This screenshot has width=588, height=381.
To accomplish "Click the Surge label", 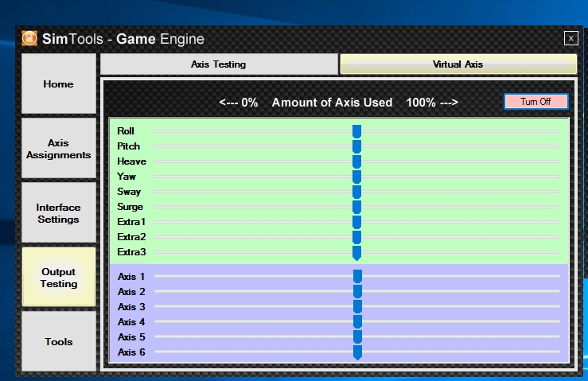I will point(130,207).
